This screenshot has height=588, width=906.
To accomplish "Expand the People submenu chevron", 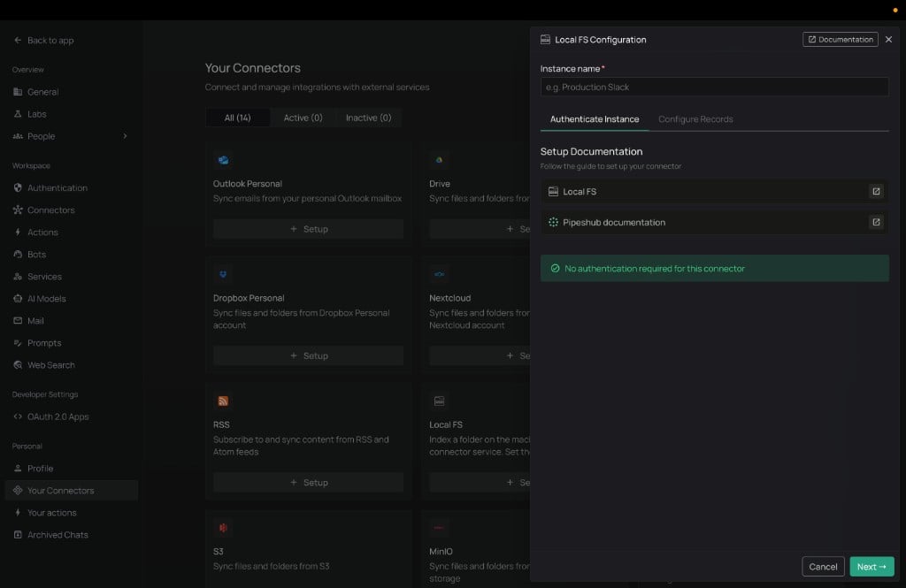I will pyautogui.click(x=125, y=136).
